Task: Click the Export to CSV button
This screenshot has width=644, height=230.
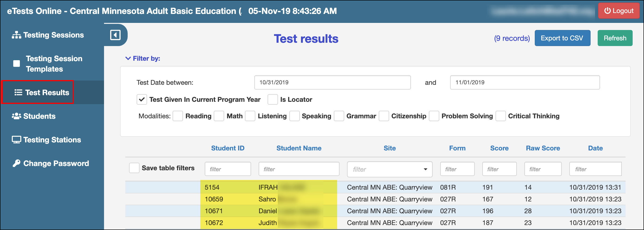Action: (x=562, y=38)
